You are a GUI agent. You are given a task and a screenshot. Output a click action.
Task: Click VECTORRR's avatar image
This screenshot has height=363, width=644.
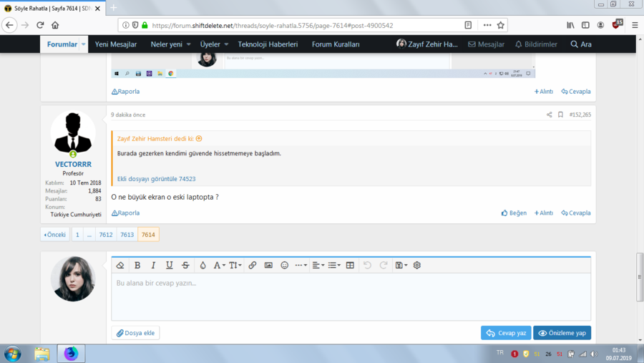[73, 132]
